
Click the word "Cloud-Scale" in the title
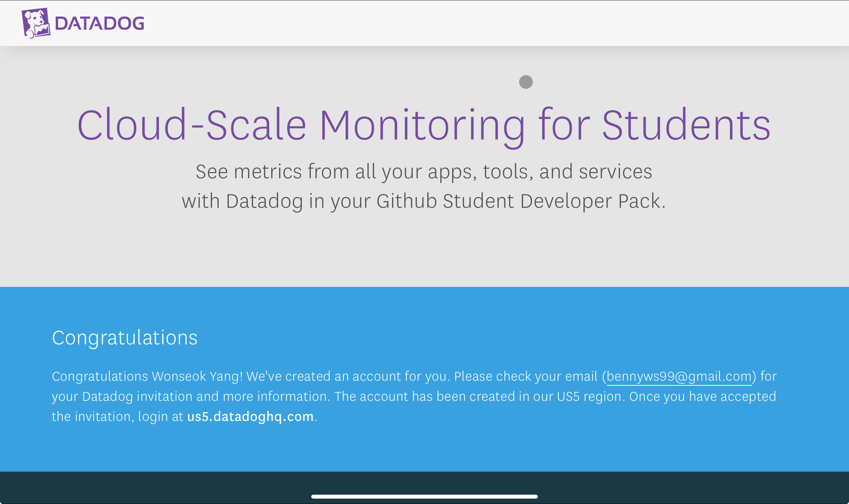(x=191, y=125)
